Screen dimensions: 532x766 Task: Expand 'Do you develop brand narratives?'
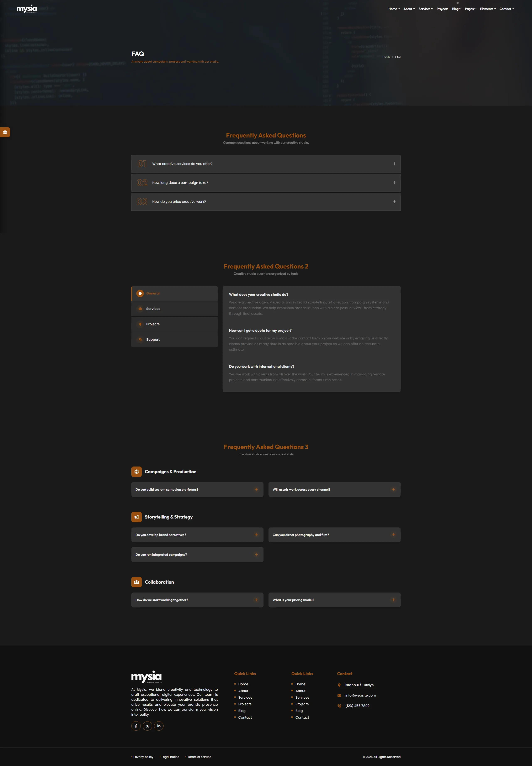(x=197, y=535)
